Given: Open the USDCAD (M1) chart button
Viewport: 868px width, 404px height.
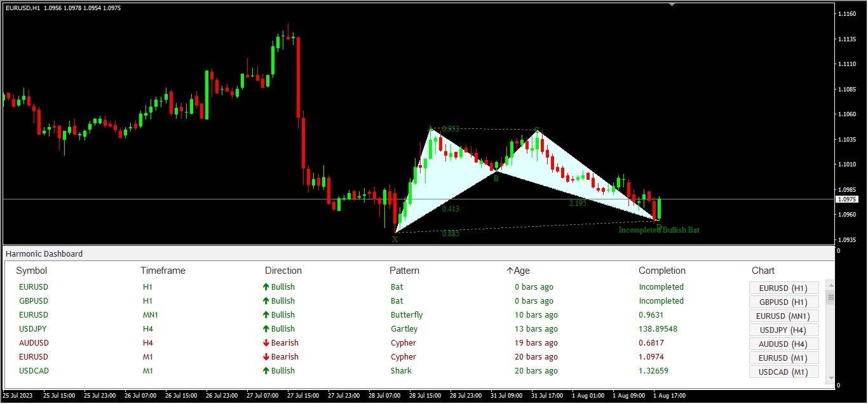Looking at the screenshot, I should (x=783, y=372).
